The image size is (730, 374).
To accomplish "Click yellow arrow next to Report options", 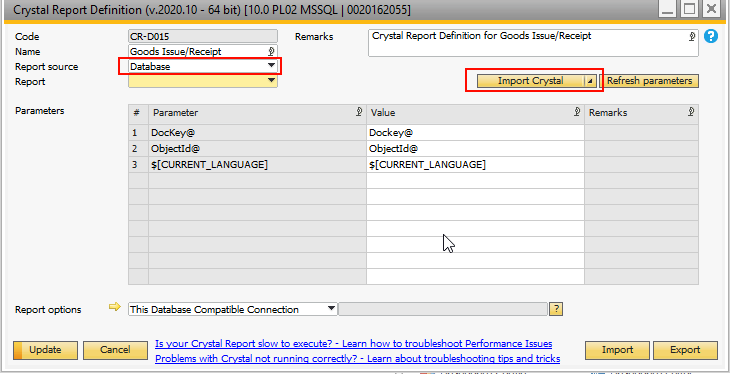I will [115, 306].
